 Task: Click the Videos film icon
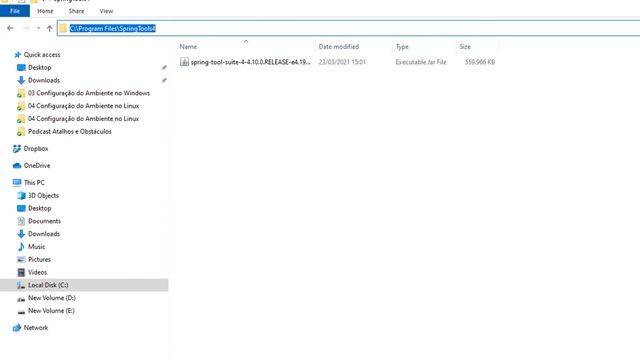pyautogui.click(x=21, y=272)
